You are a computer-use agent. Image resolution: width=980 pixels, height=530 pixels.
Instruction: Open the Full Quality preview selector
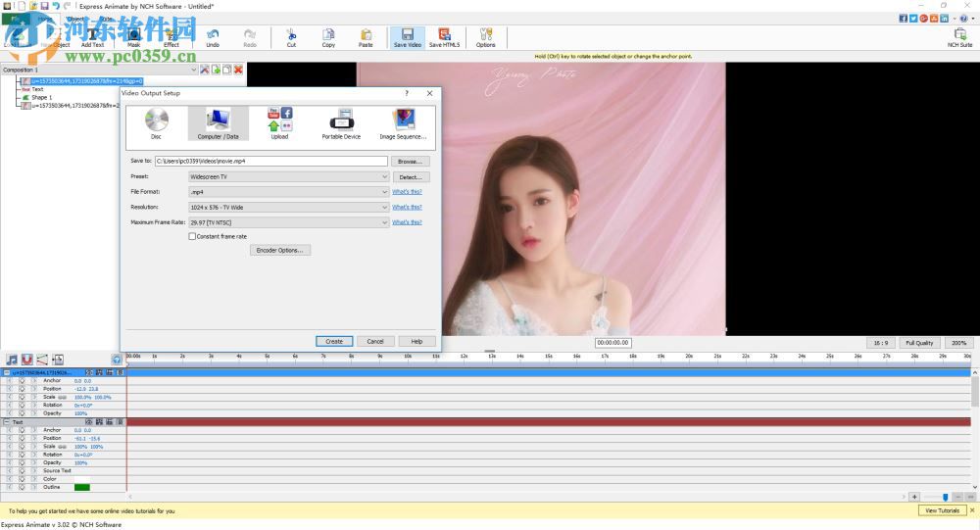[x=919, y=343]
